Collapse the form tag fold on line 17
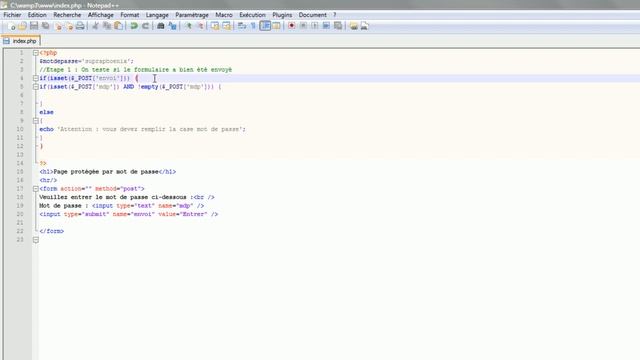Image resolution: width=640 pixels, height=360 pixels. click(x=36, y=189)
